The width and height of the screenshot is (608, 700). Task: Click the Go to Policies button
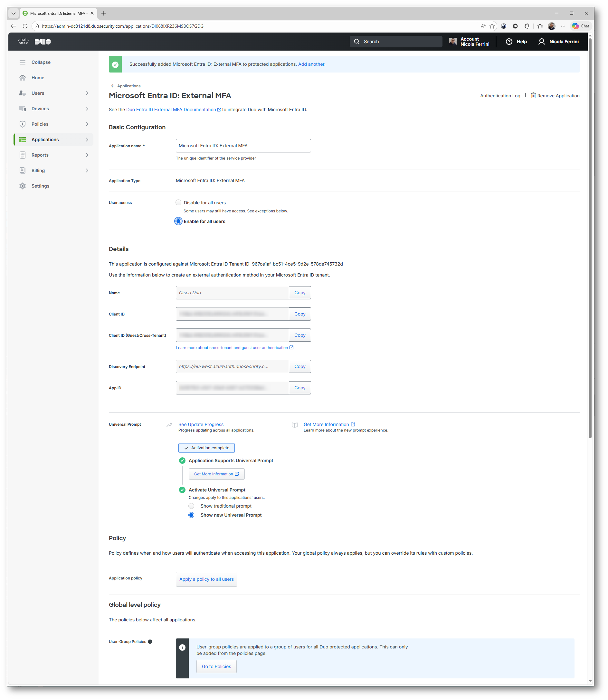point(216,666)
